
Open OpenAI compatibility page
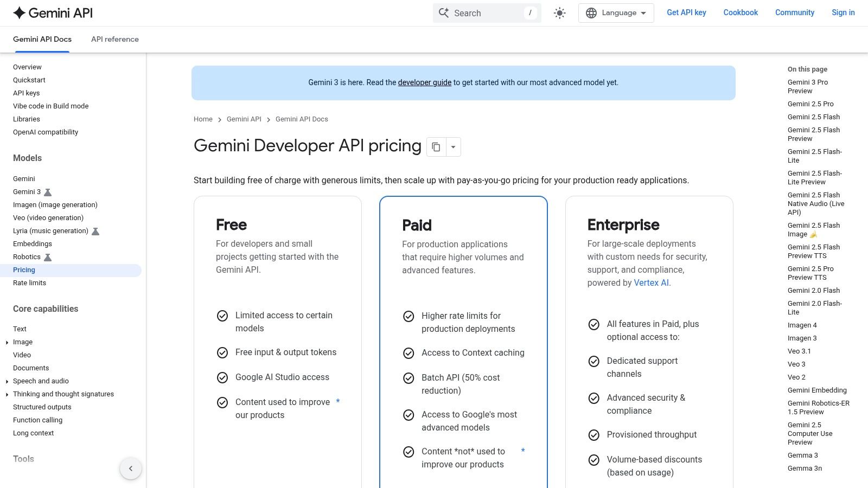tap(46, 132)
